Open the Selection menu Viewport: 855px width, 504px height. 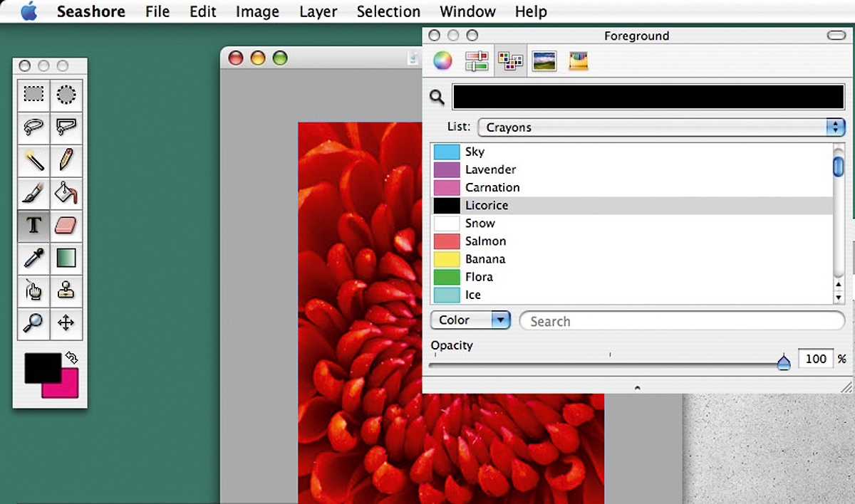click(x=388, y=11)
